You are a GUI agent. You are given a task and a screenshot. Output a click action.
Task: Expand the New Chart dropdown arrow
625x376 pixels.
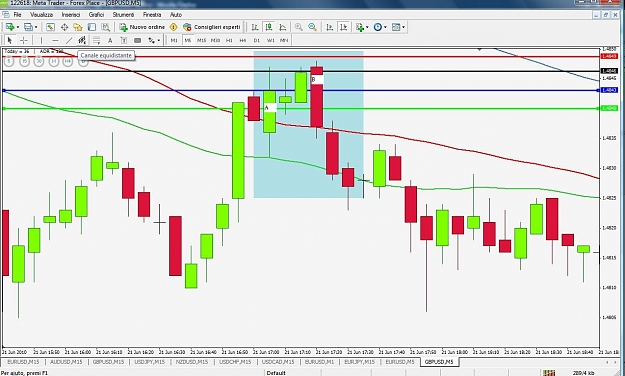tap(17, 27)
